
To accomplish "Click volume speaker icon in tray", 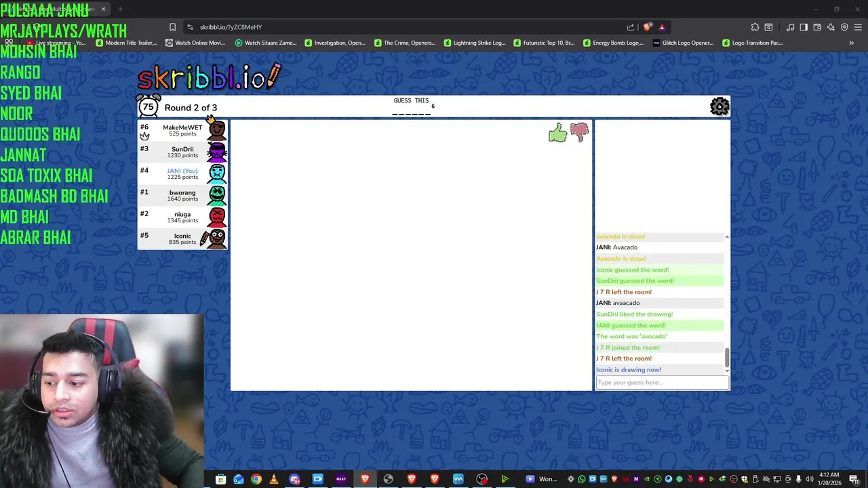I will coord(809,479).
